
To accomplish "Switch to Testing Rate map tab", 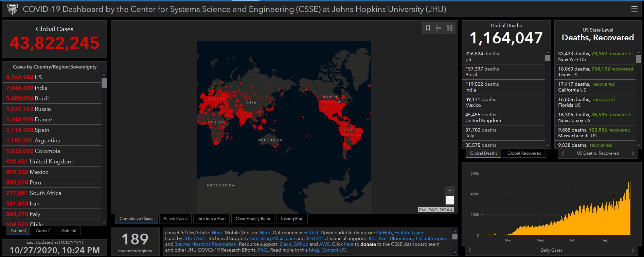I will [x=292, y=219].
